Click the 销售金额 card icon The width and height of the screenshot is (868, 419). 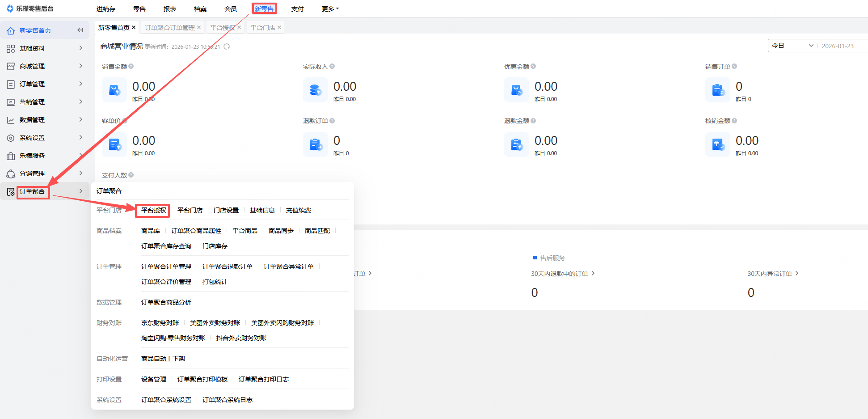114,90
